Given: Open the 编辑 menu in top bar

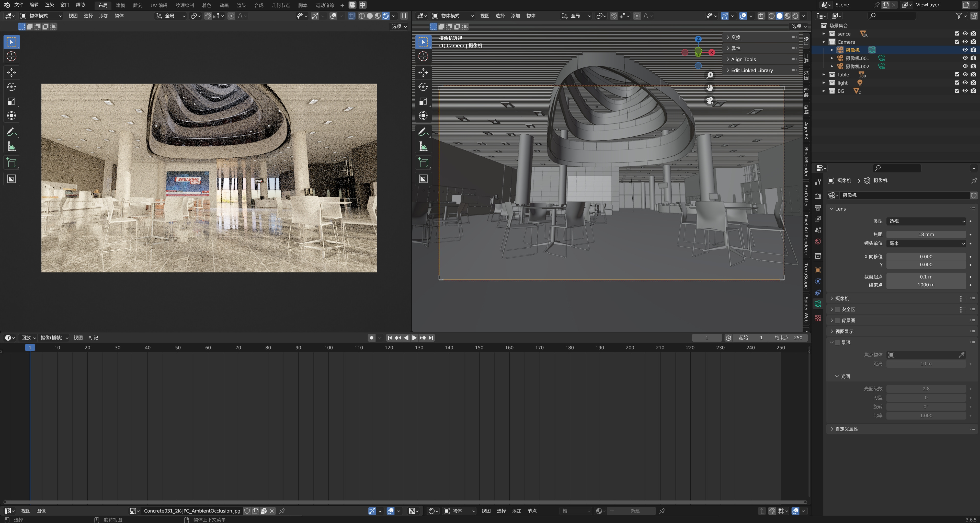Looking at the screenshot, I should pos(34,5).
